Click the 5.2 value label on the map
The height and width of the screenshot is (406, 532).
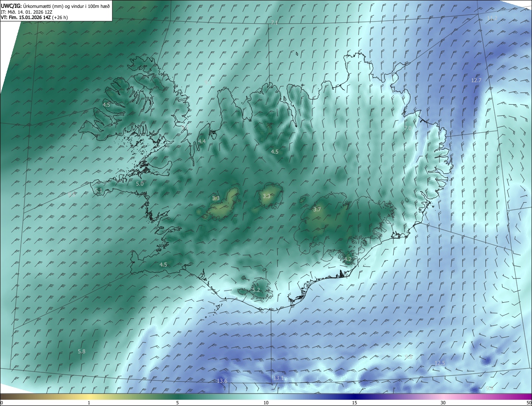[x=256, y=290]
